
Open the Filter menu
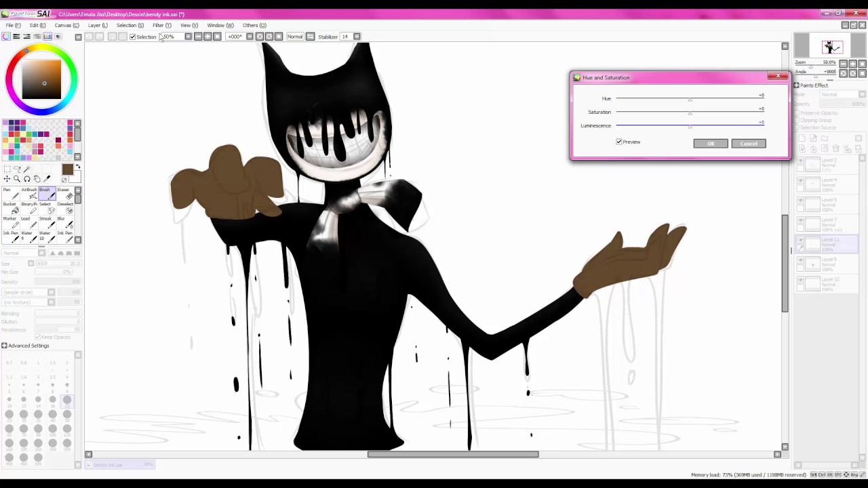(x=162, y=25)
